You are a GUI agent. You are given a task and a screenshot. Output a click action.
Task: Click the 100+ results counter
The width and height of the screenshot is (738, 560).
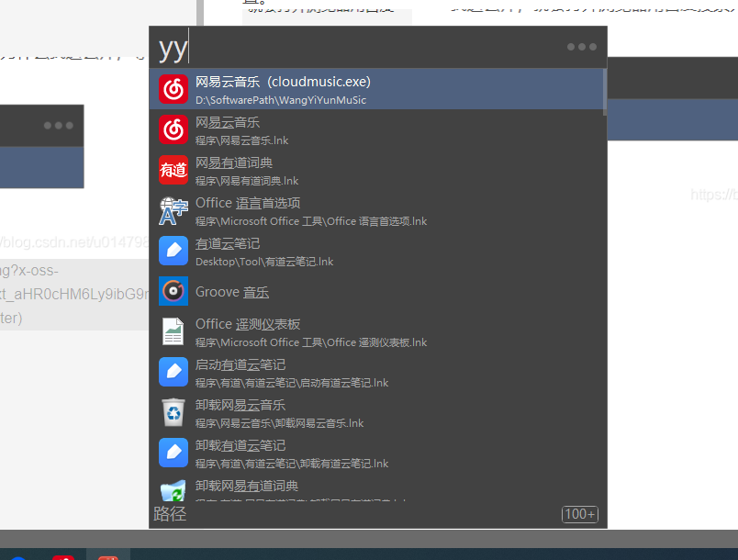pyautogui.click(x=579, y=514)
